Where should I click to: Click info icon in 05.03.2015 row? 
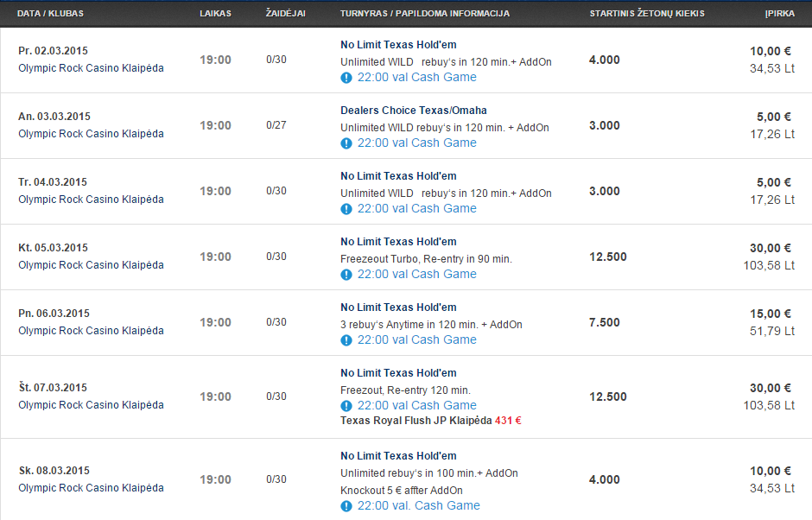346,275
